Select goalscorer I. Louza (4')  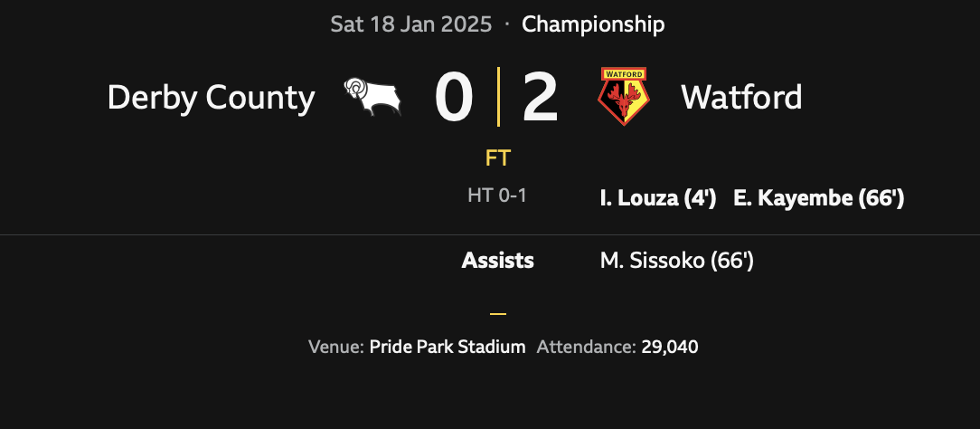click(658, 198)
